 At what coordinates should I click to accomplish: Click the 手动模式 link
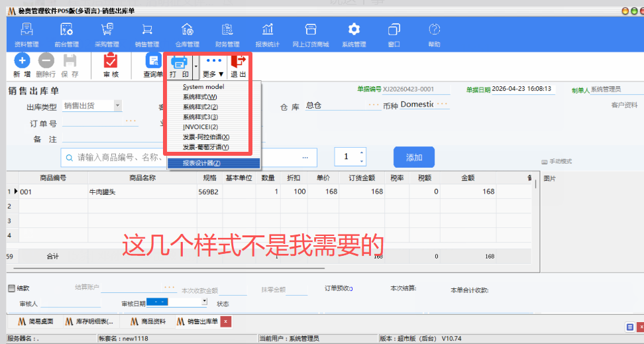click(557, 162)
